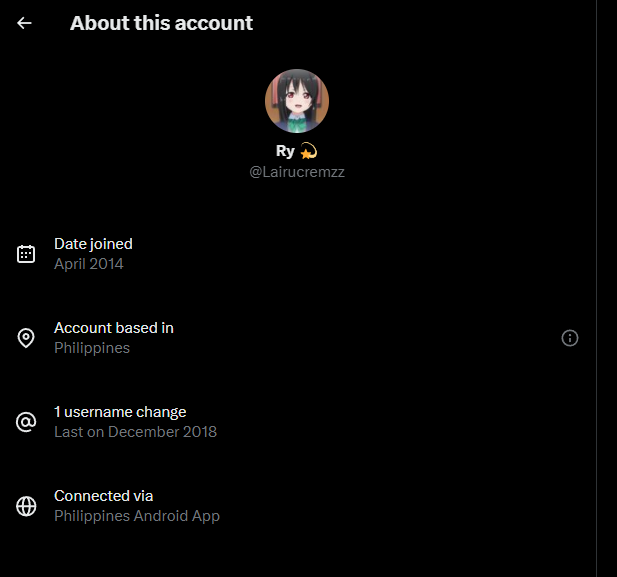Click Philippines Android App text

(137, 516)
